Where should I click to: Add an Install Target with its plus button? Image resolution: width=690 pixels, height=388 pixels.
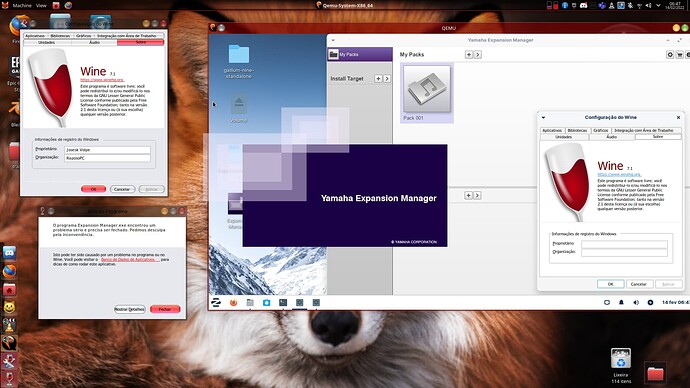(378, 78)
